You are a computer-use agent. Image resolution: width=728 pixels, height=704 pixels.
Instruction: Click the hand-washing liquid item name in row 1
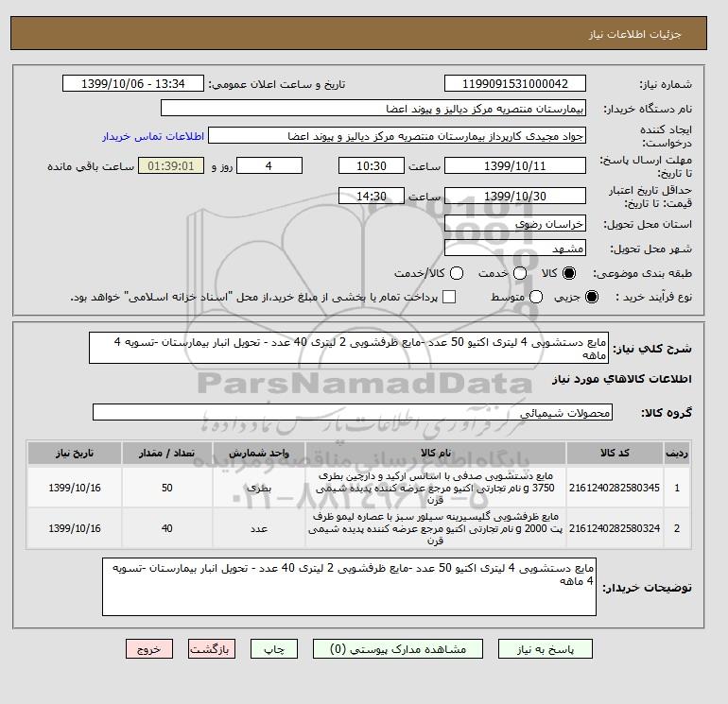tap(436, 488)
